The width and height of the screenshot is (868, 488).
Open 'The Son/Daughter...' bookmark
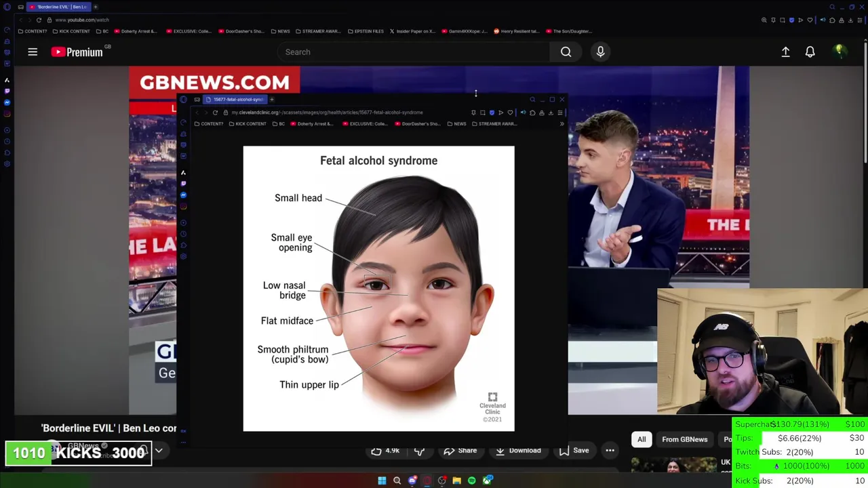pos(570,31)
